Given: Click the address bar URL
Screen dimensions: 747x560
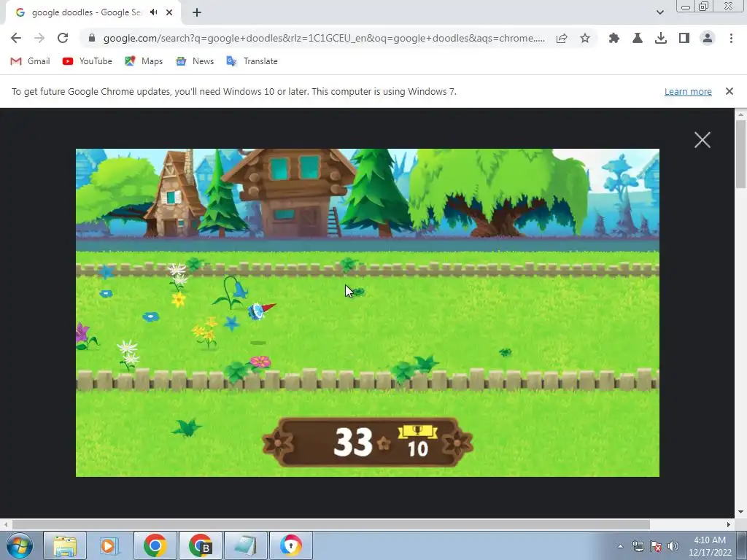Looking at the screenshot, I should [324, 38].
